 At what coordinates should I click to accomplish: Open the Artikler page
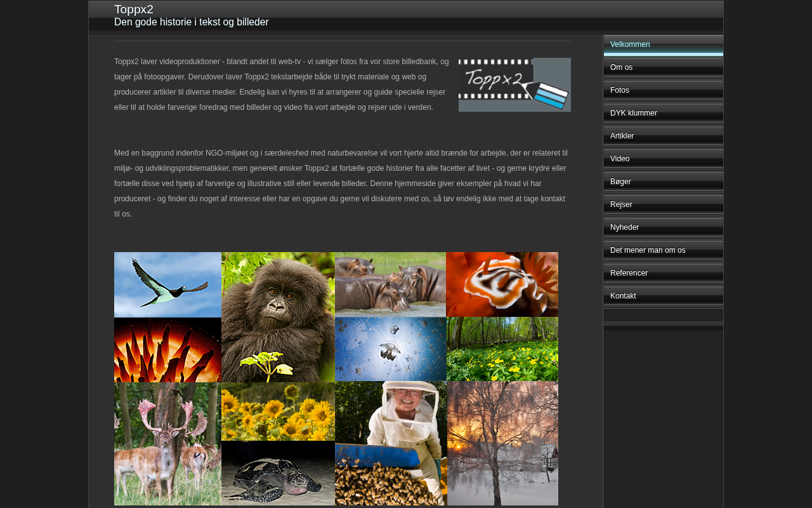coord(622,136)
